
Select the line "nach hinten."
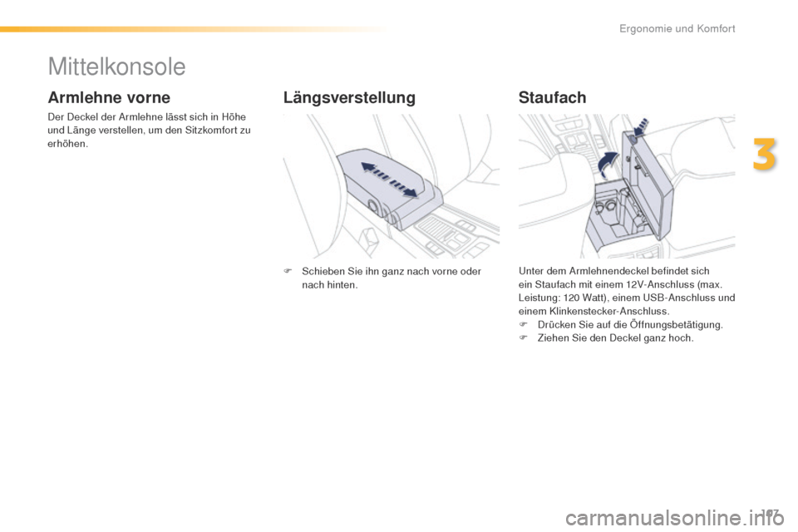tap(330, 285)
